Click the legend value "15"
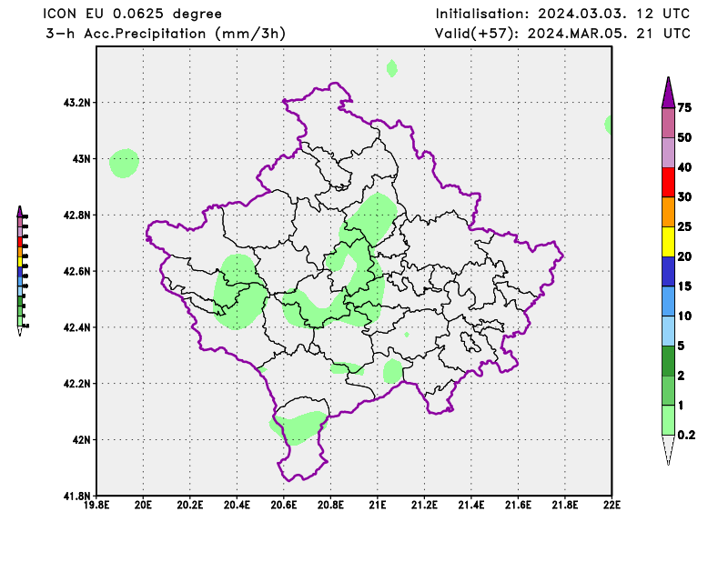The image size is (728, 562). (x=684, y=286)
